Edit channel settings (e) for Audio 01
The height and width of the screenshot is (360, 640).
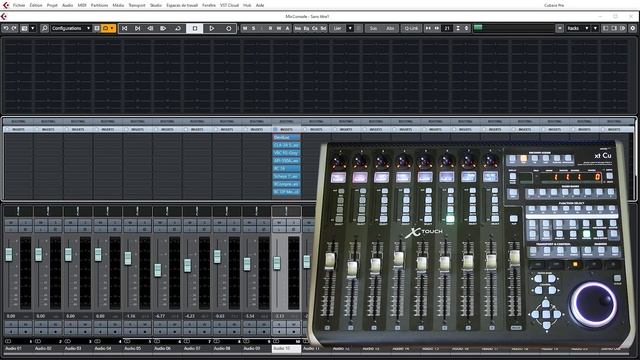point(25,229)
